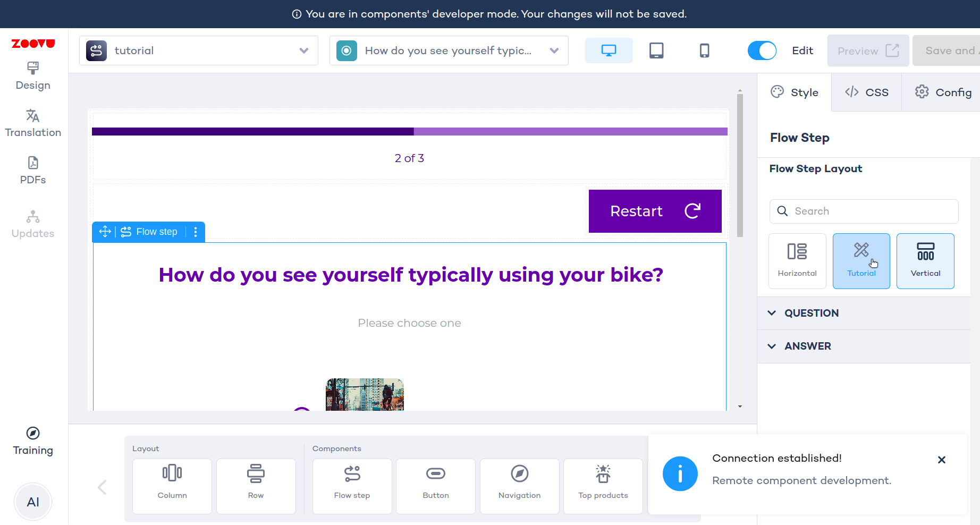Open the tutorial advisor dropdown
980x525 pixels.
[199, 50]
